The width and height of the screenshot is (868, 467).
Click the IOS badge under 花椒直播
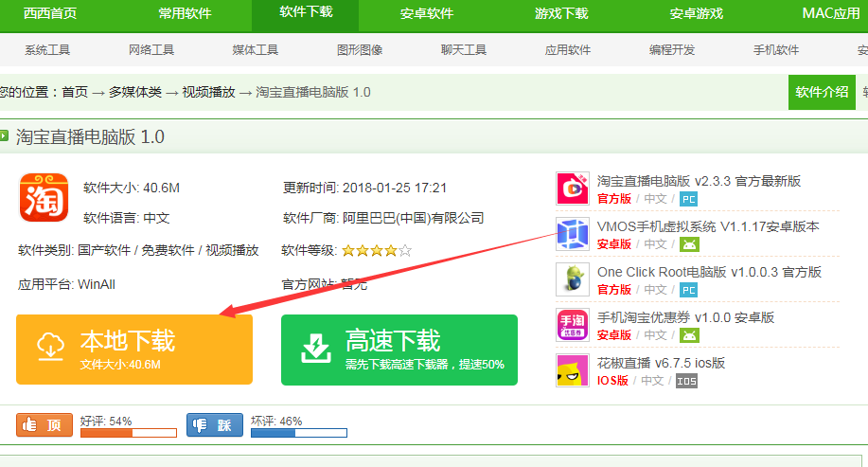686,381
